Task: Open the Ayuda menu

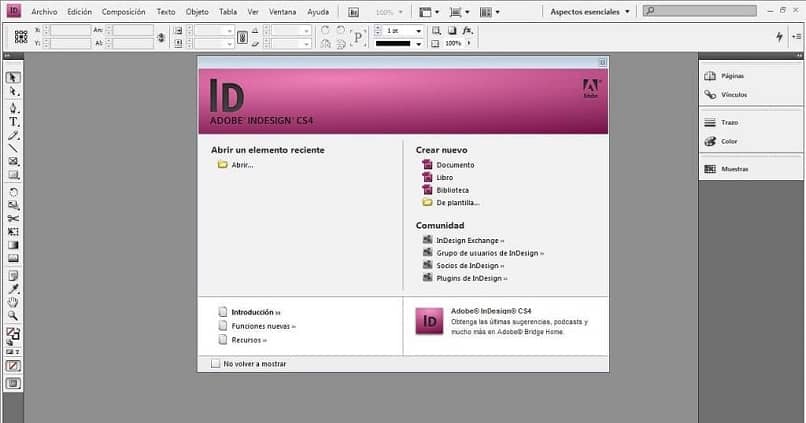Action: click(318, 12)
